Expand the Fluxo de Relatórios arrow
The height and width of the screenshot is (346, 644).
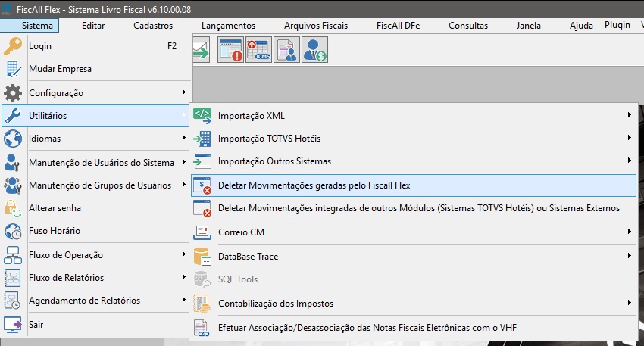pos(184,277)
